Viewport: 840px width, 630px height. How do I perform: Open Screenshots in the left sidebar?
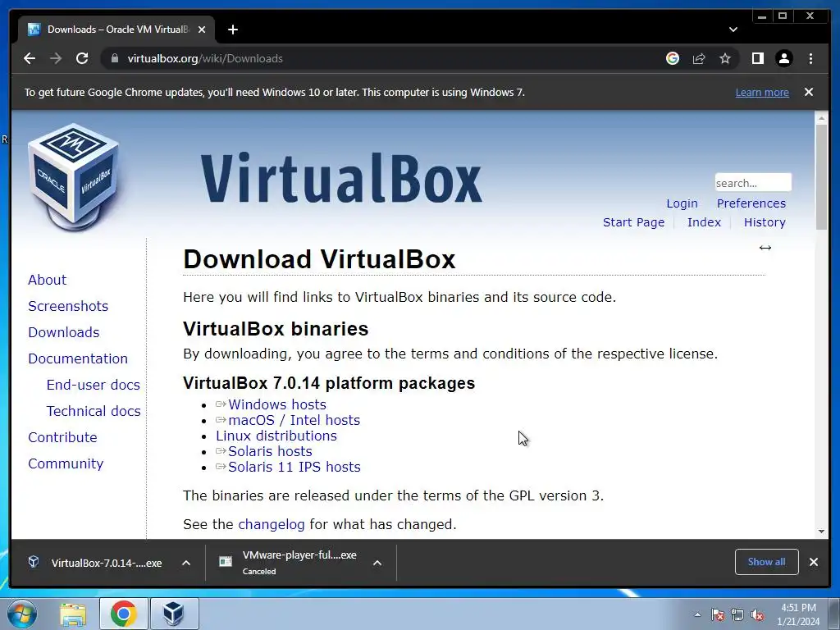[x=68, y=306]
